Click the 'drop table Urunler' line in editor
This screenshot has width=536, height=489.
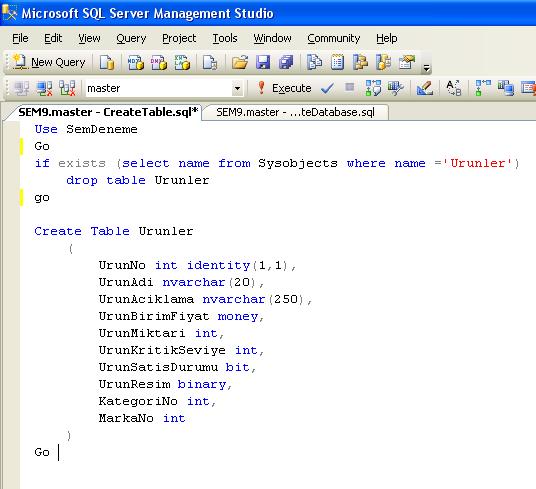137,180
